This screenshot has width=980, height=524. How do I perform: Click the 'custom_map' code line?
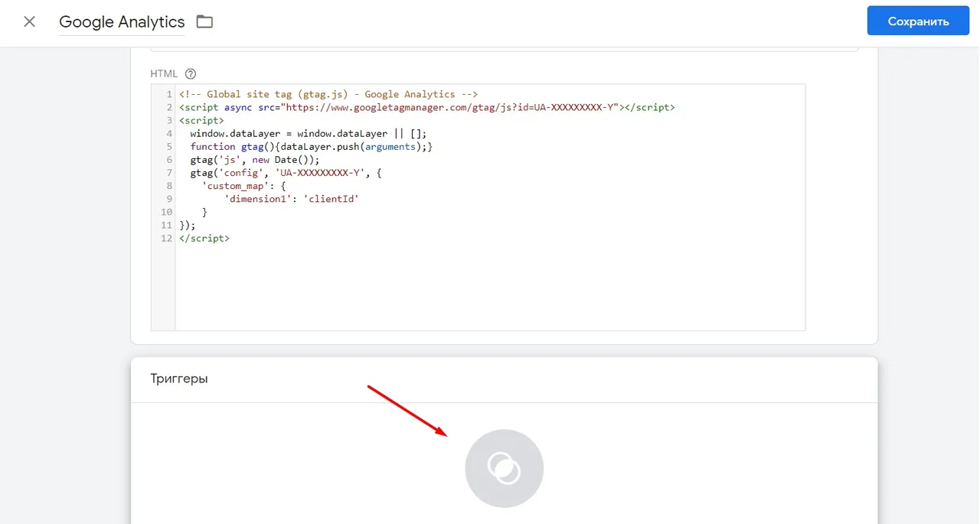pos(244,186)
